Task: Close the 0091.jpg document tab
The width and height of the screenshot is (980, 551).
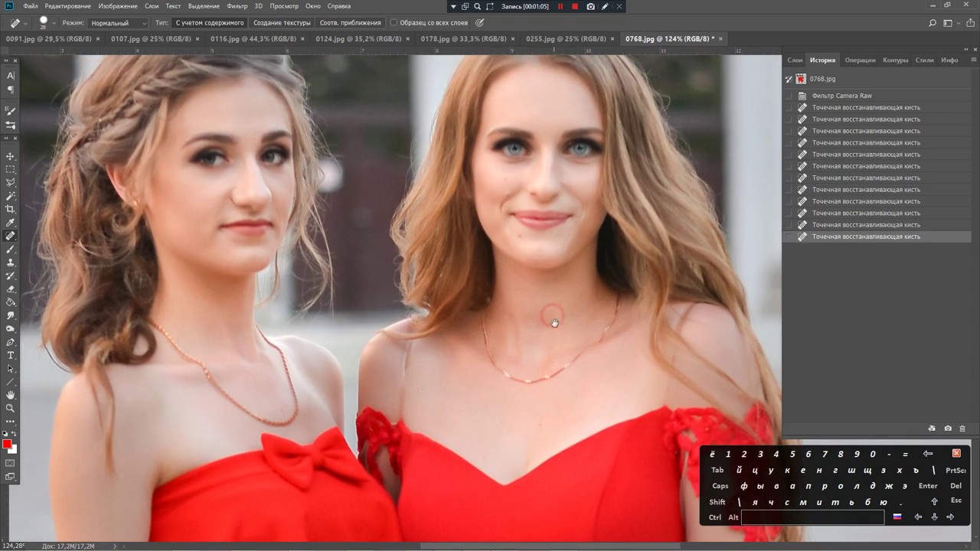Action: pyautogui.click(x=98, y=38)
